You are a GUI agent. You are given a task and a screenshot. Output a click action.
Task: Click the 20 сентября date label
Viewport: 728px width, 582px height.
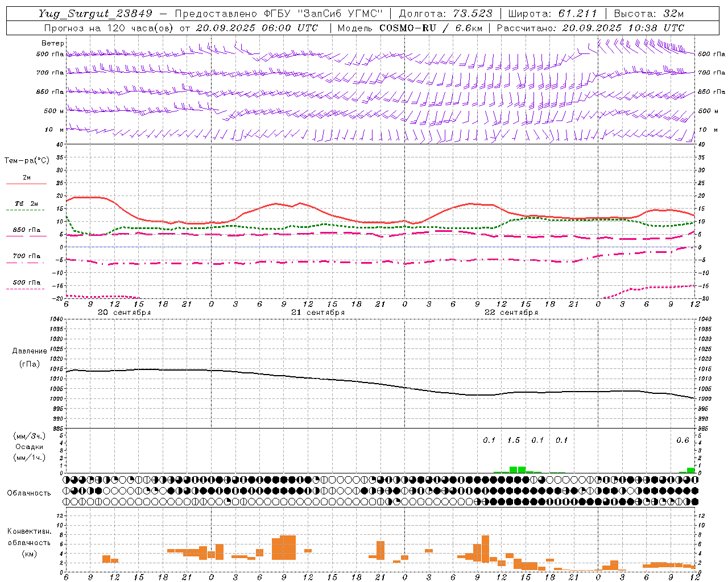click(x=125, y=313)
